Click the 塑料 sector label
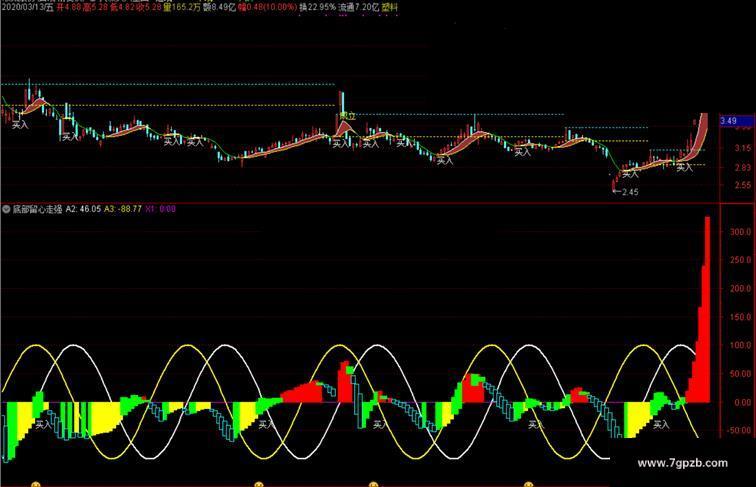This screenshot has height=487, width=756. (x=390, y=7)
